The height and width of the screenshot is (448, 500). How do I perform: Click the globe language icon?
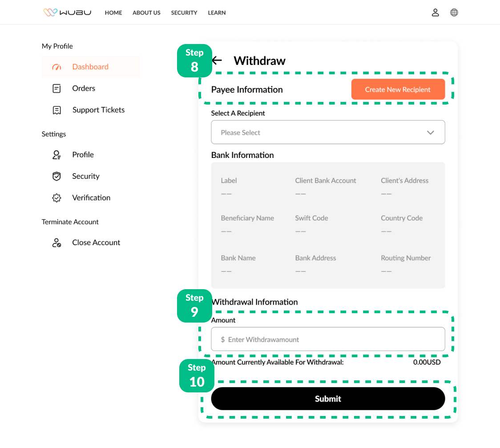[454, 12]
